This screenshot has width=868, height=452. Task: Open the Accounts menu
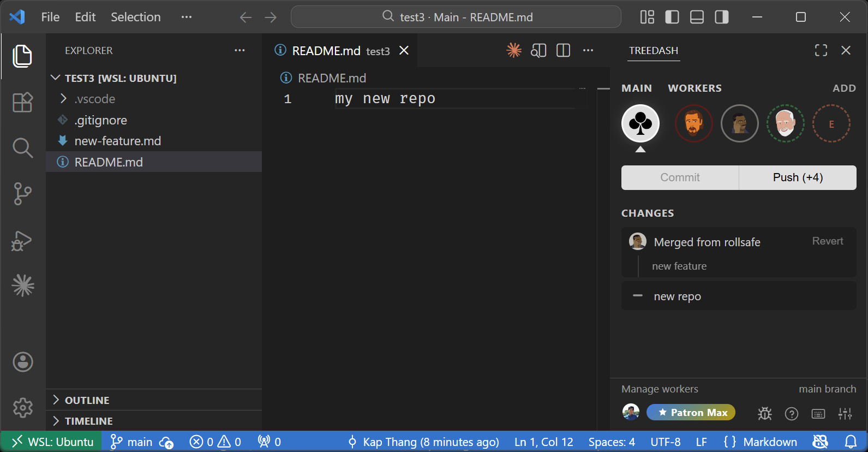(22, 362)
